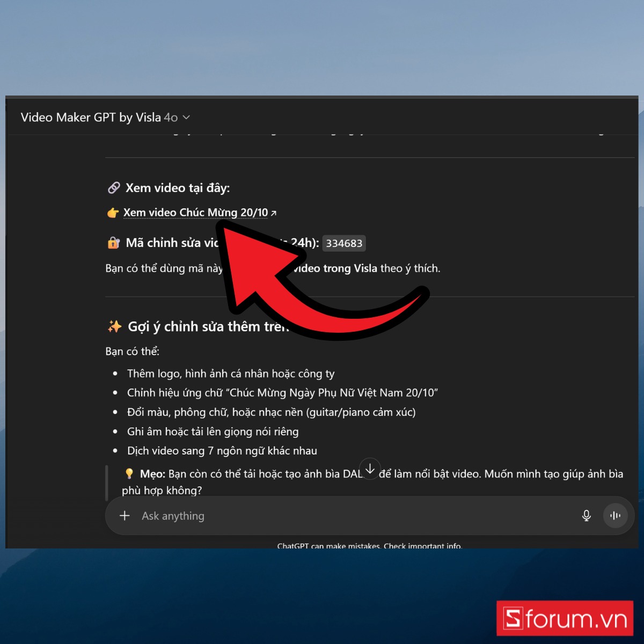Click the "Xem video tại đây:" heading
This screenshot has width=644, height=644.
click(x=178, y=188)
